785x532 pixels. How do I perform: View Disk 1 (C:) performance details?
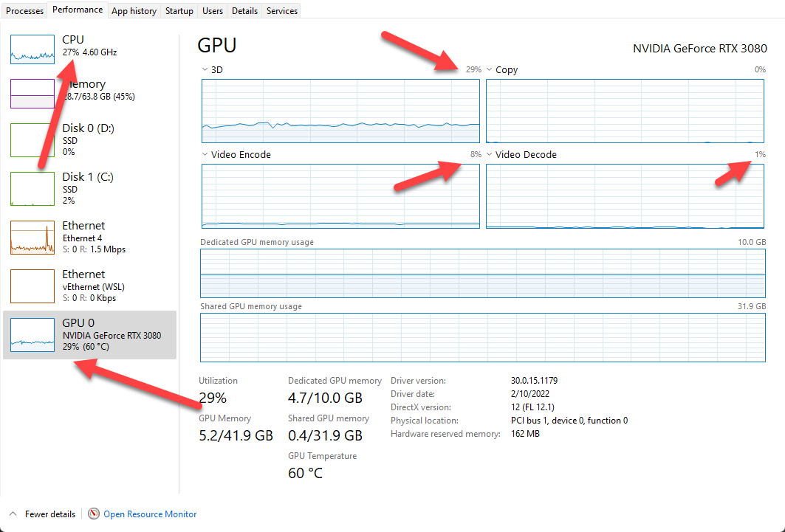tap(32, 189)
